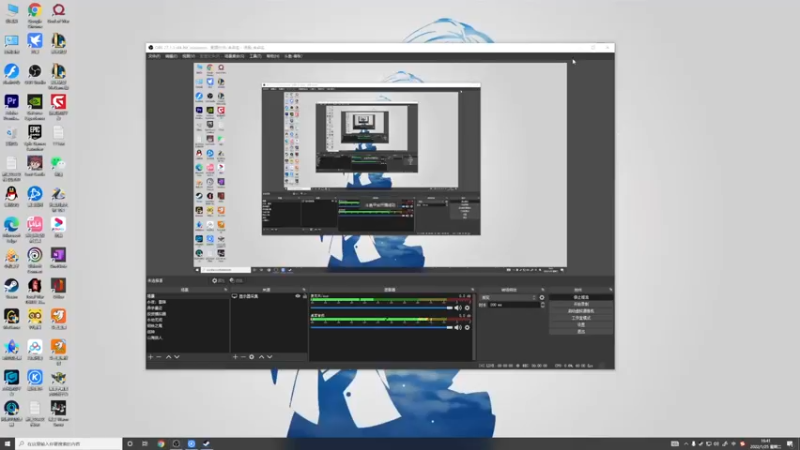Open the Flash desktop shortcut
This screenshot has height=450, width=800.
pyautogui.click(x=11, y=74)
